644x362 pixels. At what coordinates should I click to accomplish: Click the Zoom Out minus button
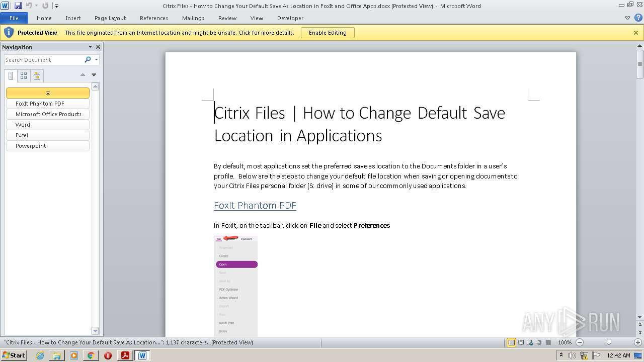[579, 342]
